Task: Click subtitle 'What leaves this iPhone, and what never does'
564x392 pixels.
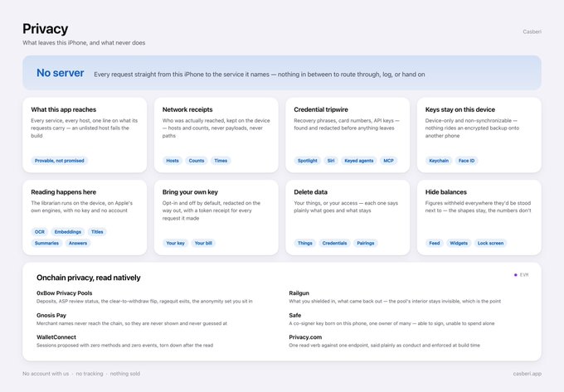Action: (84, 43)
